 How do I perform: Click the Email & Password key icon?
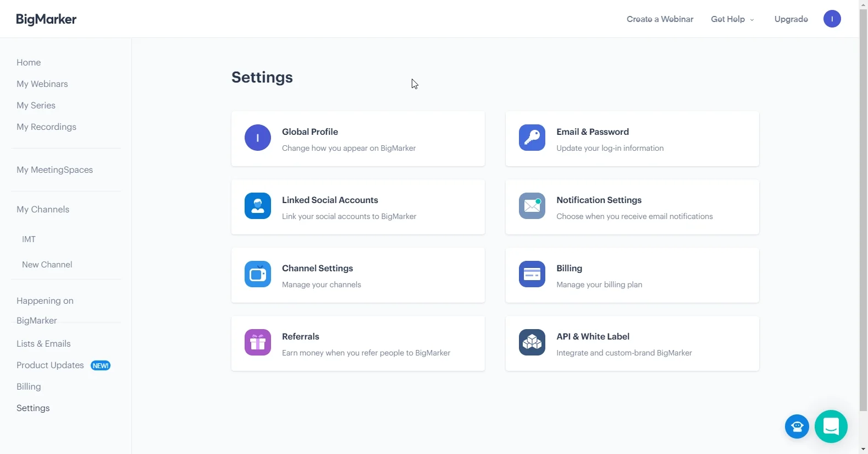[x=532, y=138]
